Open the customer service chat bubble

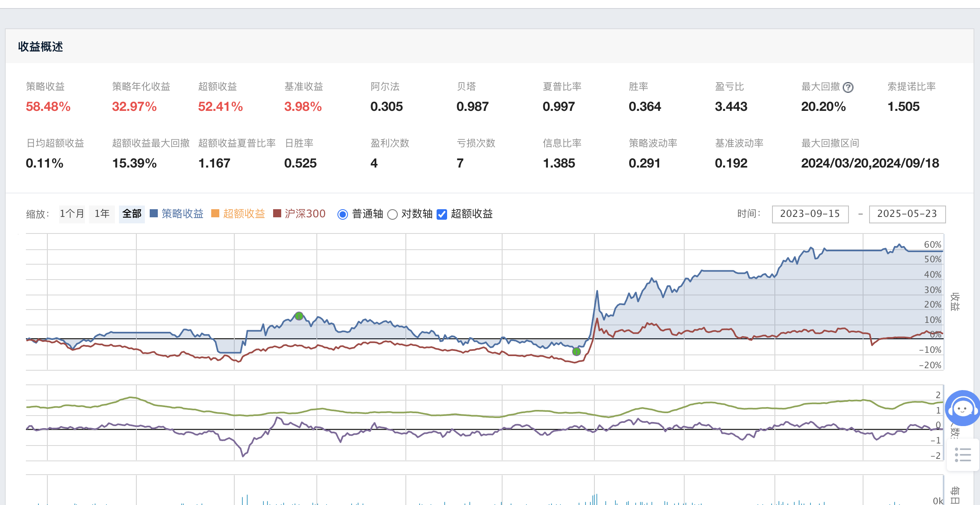[x=963, y=408]
